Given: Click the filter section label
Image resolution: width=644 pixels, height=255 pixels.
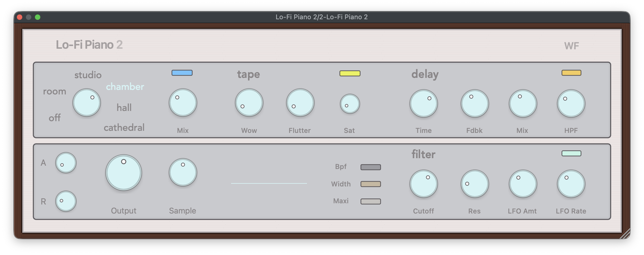Looking at the screenshot, I should point(423,154).
